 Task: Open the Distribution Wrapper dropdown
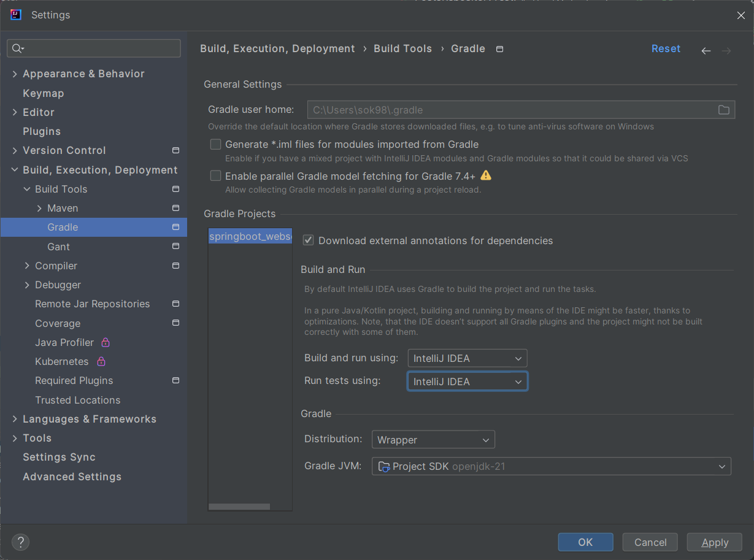tap(433, 440)
